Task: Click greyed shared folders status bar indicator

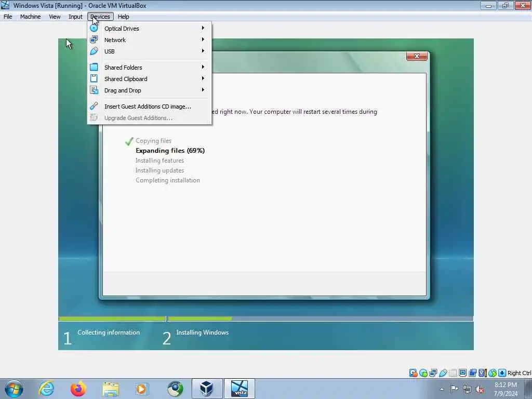Action: [x=453, y=373]
